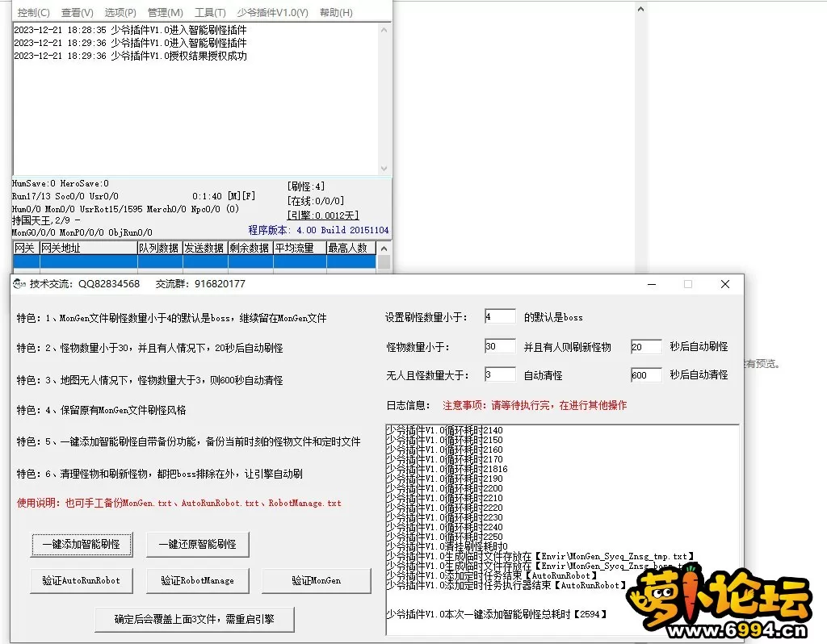Click the [引擎:0.0012天] status text

coord(323,215)
